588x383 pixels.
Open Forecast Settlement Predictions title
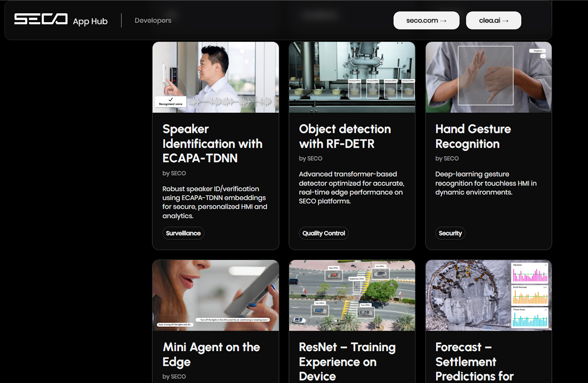click(474, 362)
